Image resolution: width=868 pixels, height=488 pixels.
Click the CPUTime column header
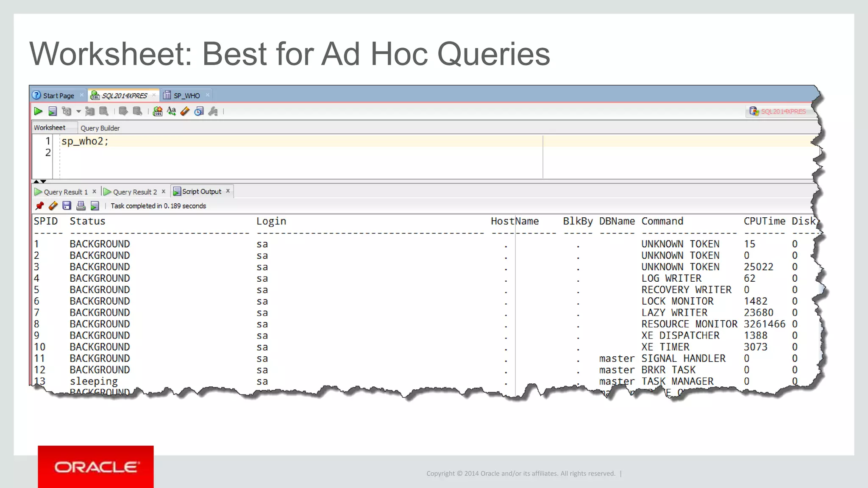pyautogui.click(x=765, y=221)
